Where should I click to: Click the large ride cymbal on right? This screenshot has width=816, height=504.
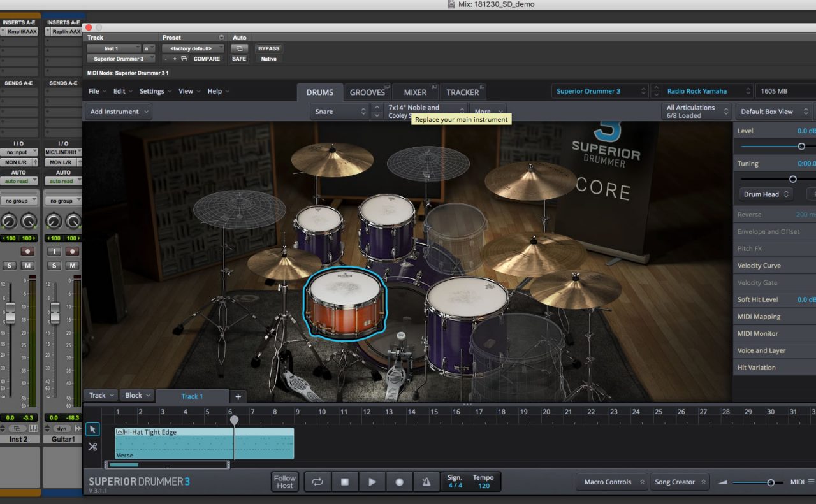coord(534,253)
